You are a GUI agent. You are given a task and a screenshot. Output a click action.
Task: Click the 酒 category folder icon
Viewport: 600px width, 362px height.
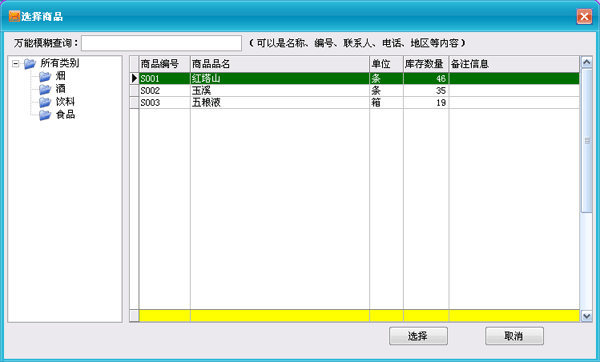click(45, 89)
